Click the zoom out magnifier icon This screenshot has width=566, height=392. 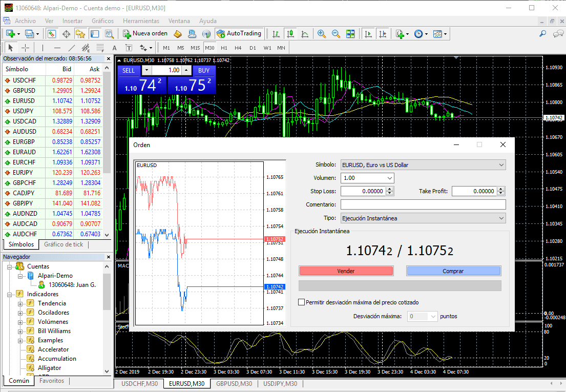click(x=336, y=34)
